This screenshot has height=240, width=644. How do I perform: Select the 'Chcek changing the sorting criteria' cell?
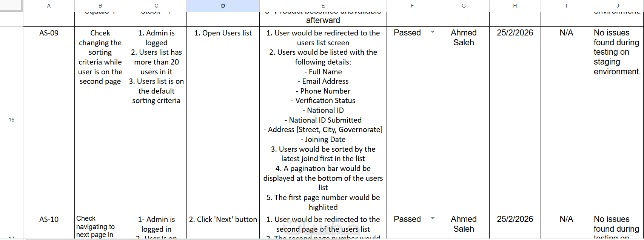[x=100, y=120]
